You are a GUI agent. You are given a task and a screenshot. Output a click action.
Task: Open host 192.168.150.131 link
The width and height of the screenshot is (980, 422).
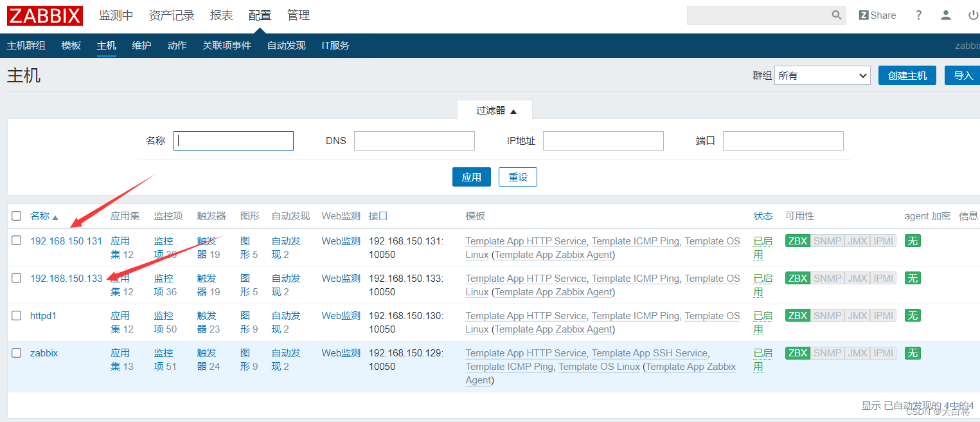pos(66,241)
